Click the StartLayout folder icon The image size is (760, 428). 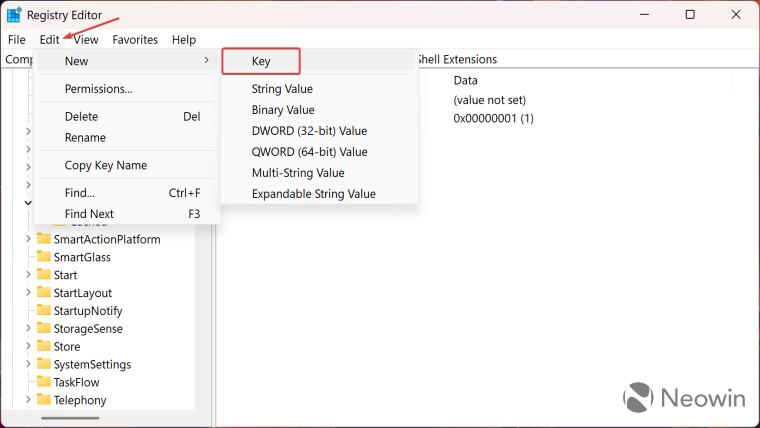pos(44,292)
